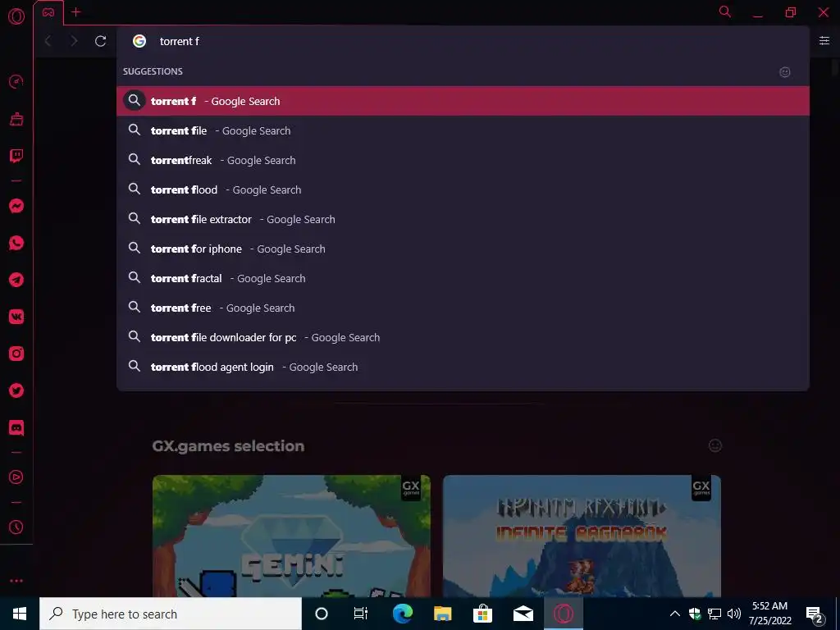Choose 'torrent free' suggestion
Screen dimensions: 840x630
tap(463, 308)
